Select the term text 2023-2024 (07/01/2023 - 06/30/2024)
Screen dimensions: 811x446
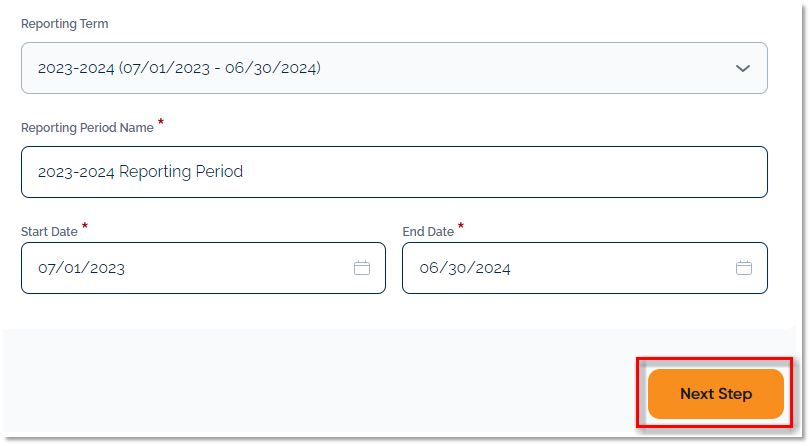pyautogui.click(x=179, y=68)
